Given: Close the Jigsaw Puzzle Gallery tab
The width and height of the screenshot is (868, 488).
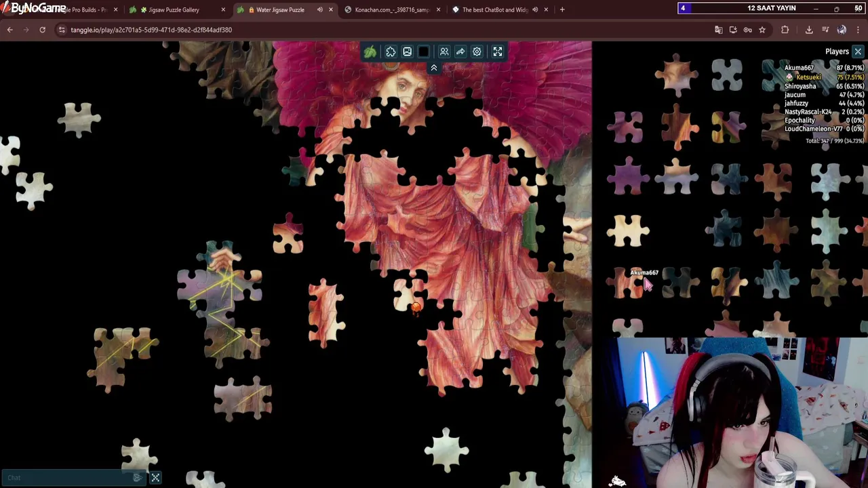Looking at the screenshot, I should [x=223, y=9].
